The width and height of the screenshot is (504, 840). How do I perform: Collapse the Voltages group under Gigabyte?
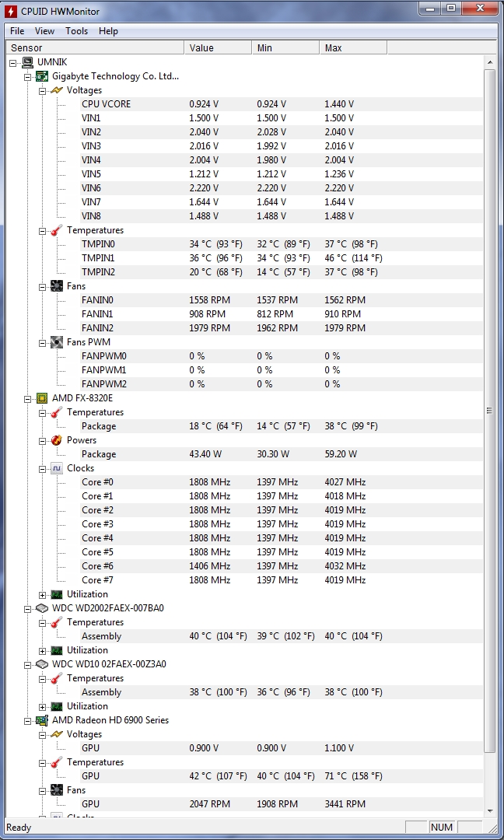42,90
